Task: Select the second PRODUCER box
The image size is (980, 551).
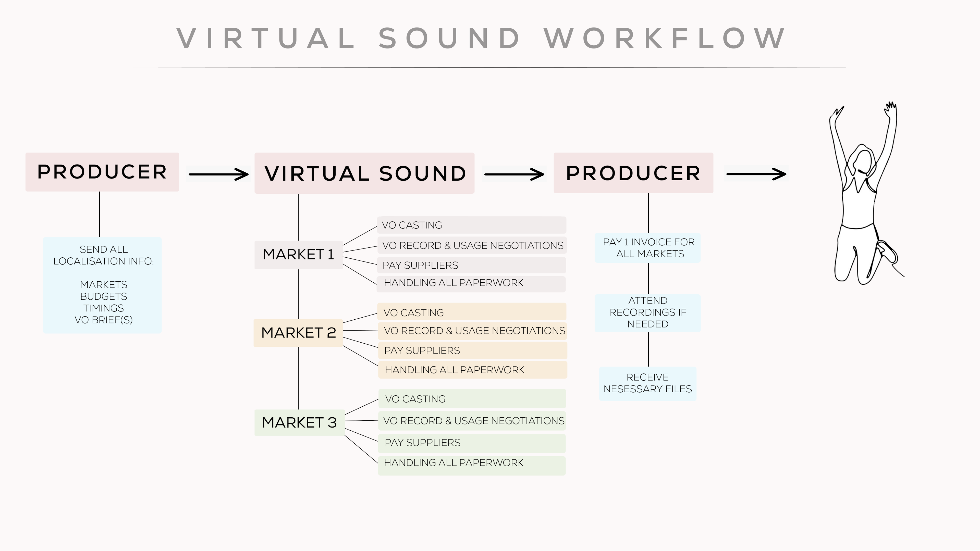Action: click(633, 173)
